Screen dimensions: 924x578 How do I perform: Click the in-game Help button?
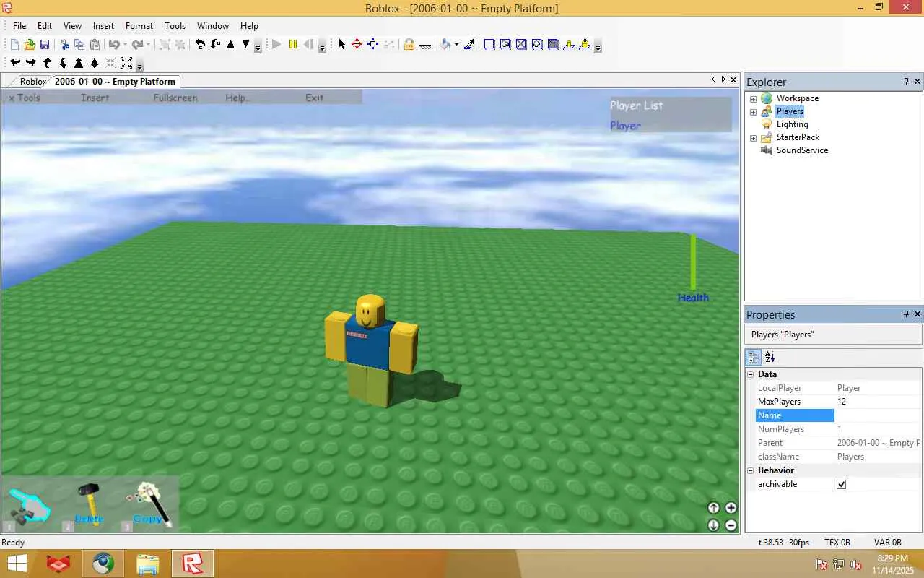pos(237,98)
